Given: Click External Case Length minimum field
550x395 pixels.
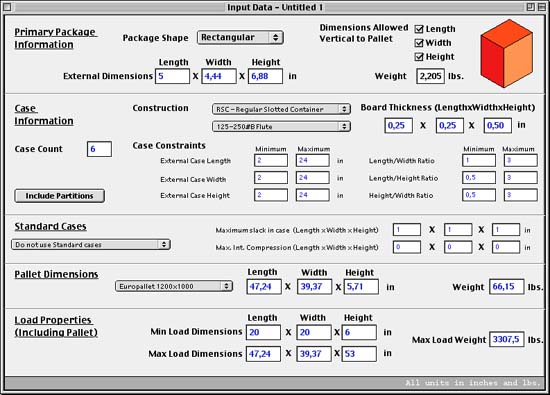Looking at the screenshot, I should [271, 160].
